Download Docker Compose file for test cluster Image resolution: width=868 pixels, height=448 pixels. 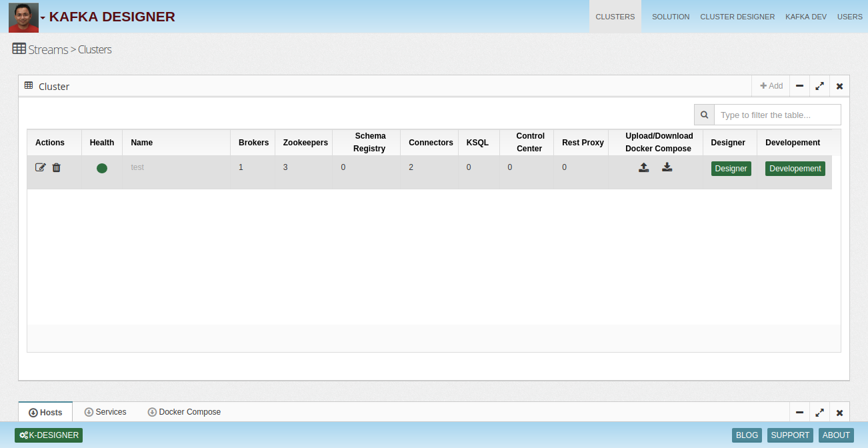pyautogui.click(x=667, y=168)
